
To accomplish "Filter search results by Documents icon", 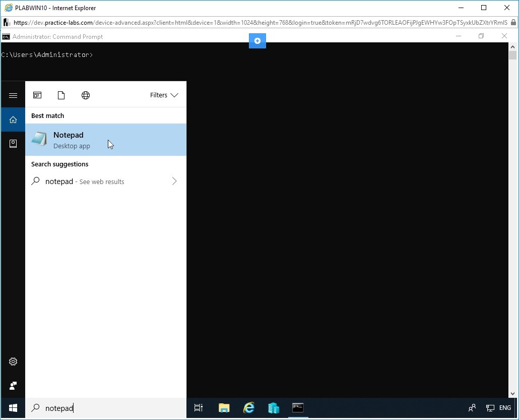I will [61, 95].
